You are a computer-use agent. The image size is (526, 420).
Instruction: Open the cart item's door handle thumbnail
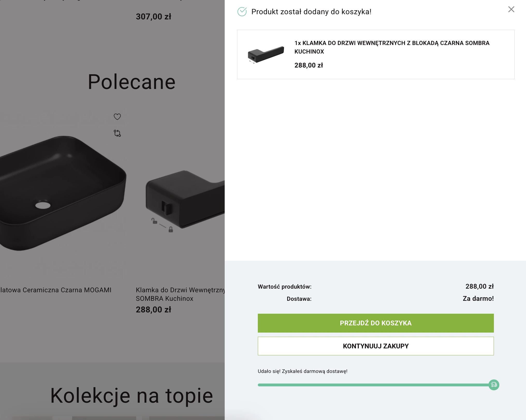266,55
